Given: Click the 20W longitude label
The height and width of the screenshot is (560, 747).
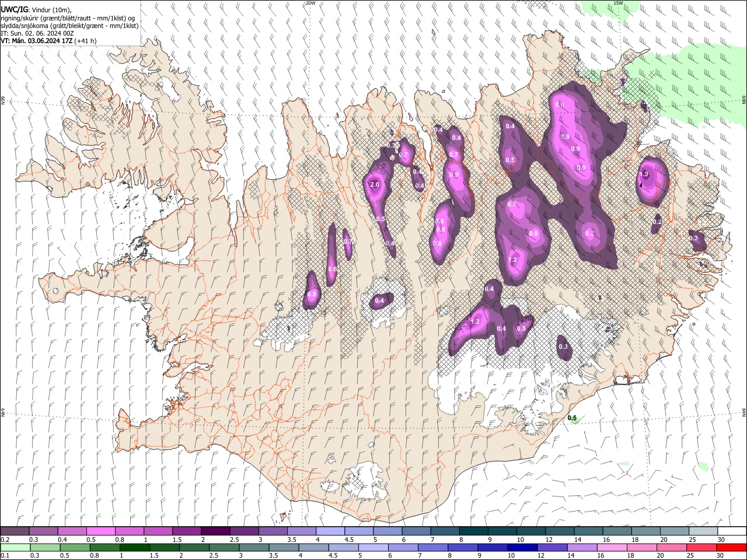Looking at the screenshot, I should tap(310, 3).
